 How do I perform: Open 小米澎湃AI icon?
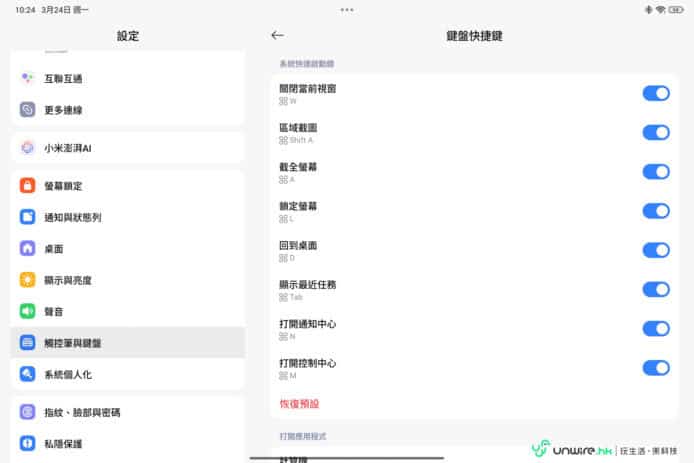click(28, 148)
